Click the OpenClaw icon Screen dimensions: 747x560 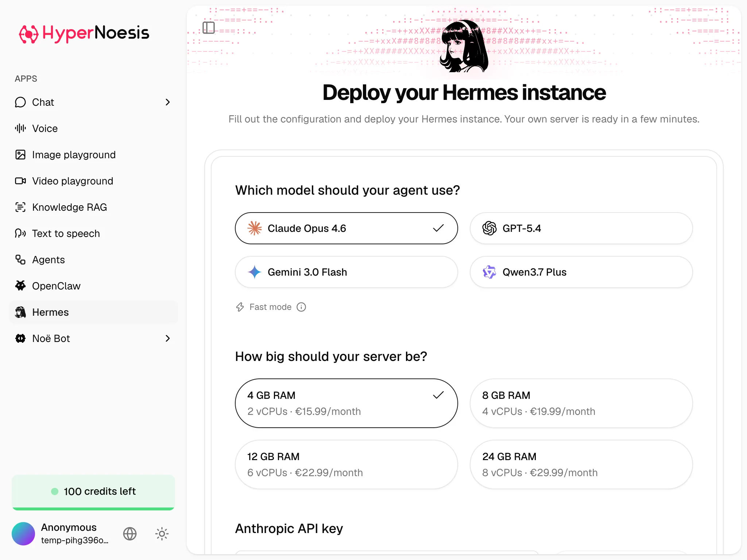pyautogui.click(x=20, y=286)
